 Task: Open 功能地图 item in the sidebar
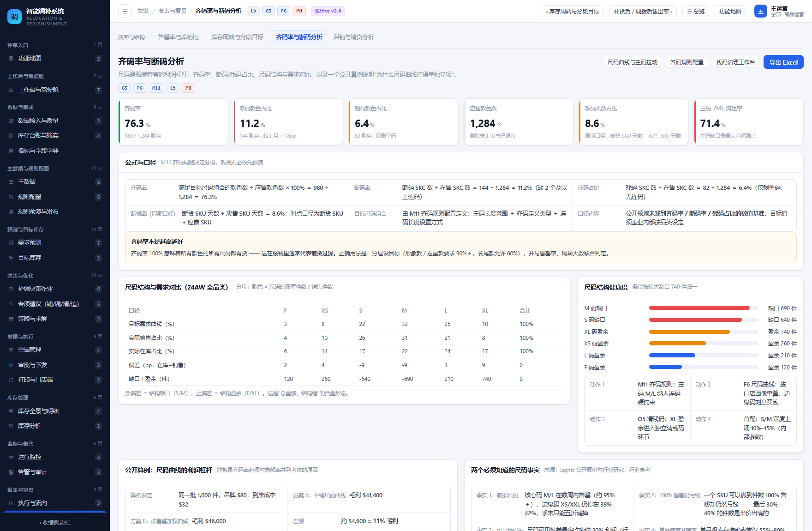coord(55,59)
